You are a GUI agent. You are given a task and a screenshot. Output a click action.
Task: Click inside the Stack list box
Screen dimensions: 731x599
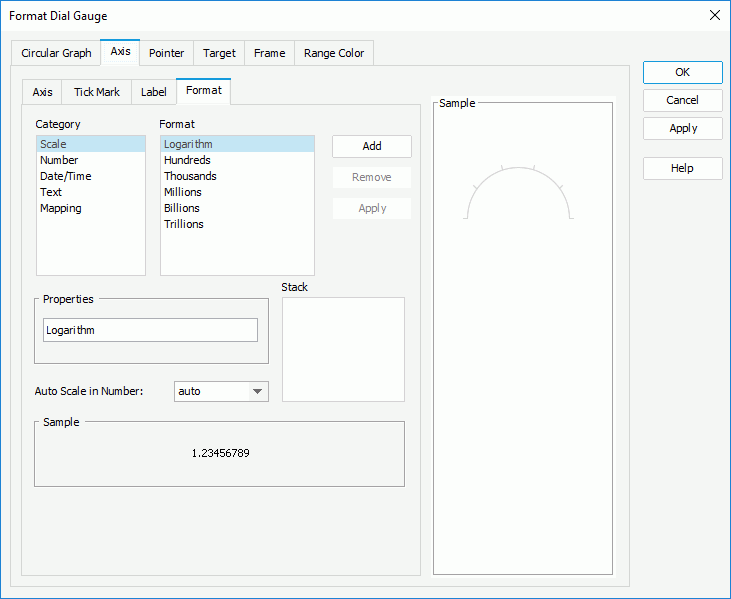click(343, 349)
